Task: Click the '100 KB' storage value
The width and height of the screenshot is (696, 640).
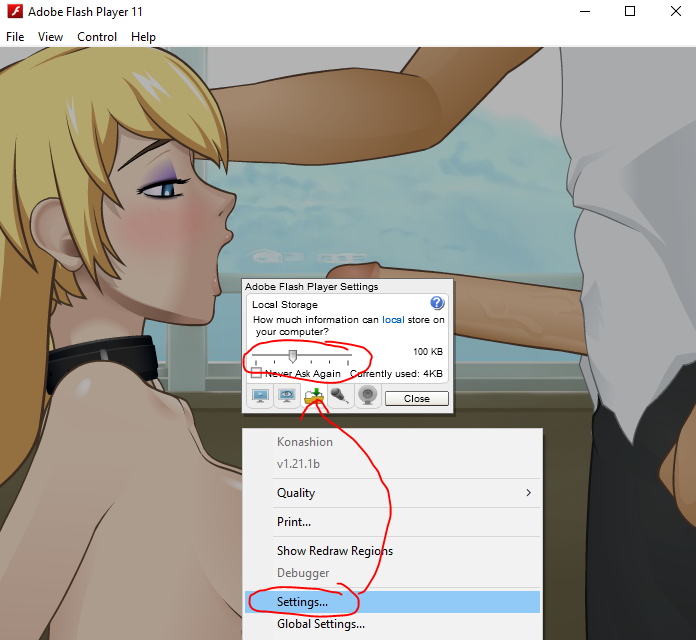Action: click(428, 352)
